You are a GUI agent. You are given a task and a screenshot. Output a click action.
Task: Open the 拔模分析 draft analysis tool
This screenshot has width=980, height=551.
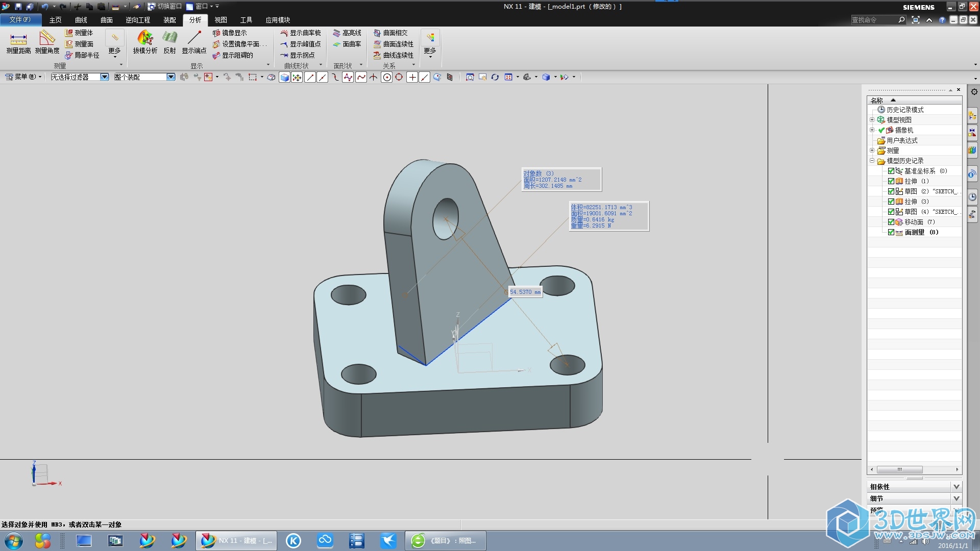(x=145, y=42)
